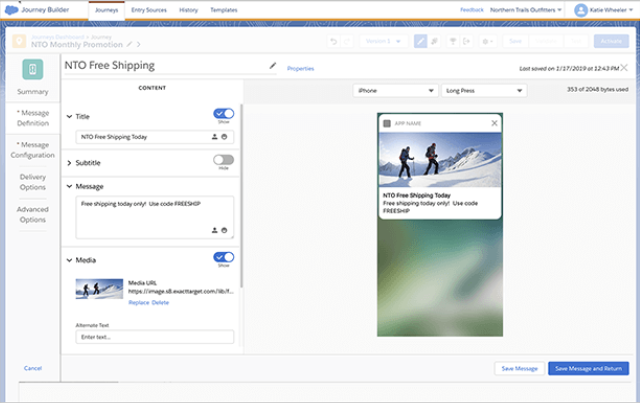The height and width of the screenshot is (403, 640).
Task: Open the Version 1 dropdown
Action: point(383,41)
